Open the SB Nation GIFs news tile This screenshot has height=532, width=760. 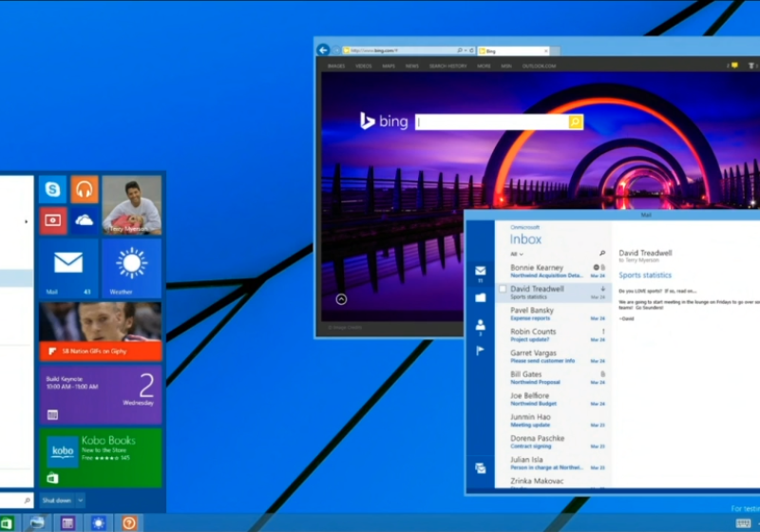(101, 332)
